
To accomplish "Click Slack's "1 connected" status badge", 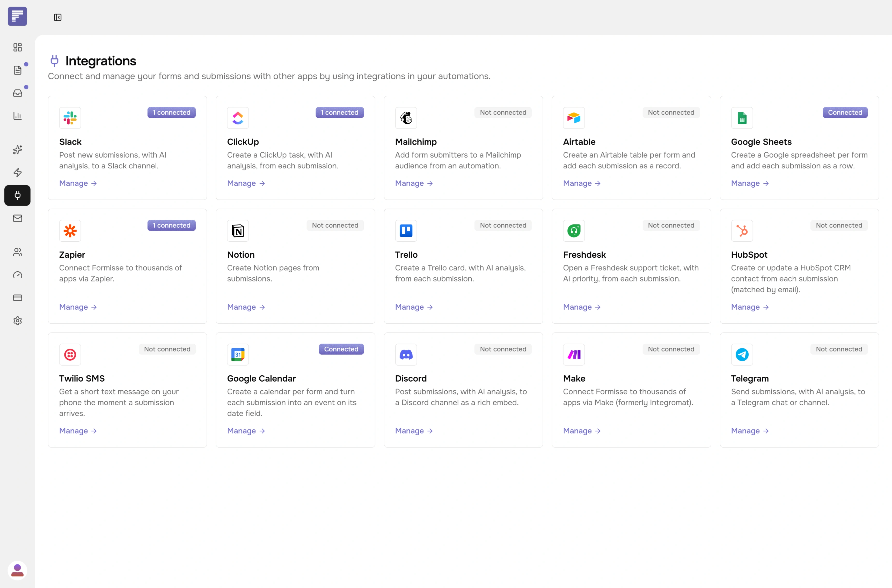I will pos(172,113).
